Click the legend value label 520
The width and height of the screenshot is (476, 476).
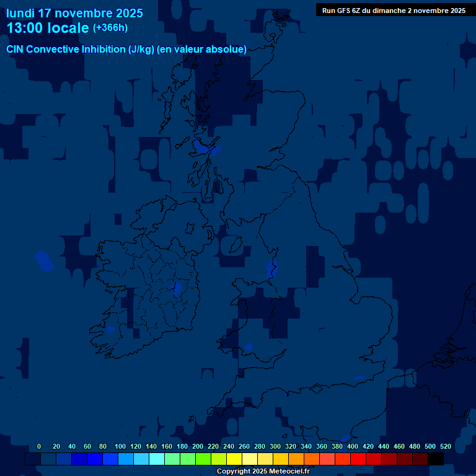click(x=445, y=446)
